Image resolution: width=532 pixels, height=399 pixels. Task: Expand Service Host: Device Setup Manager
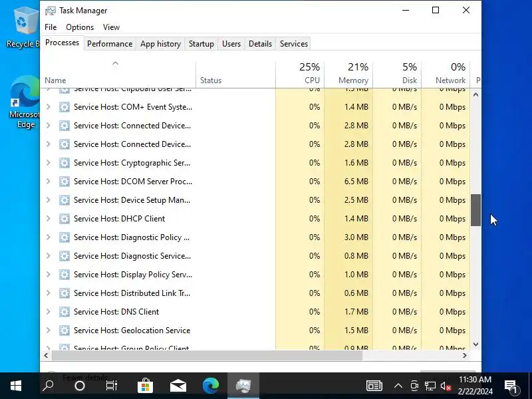click(48, 200)
